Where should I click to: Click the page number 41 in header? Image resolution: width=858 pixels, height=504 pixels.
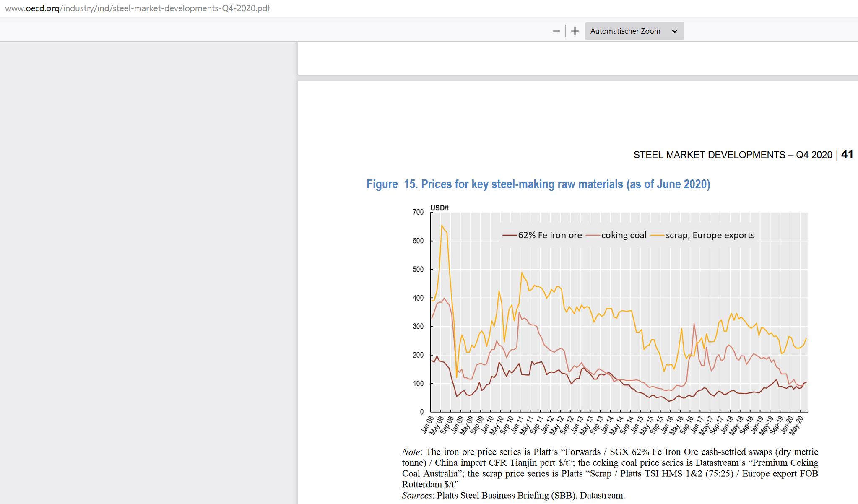click(x=847, y=154)
